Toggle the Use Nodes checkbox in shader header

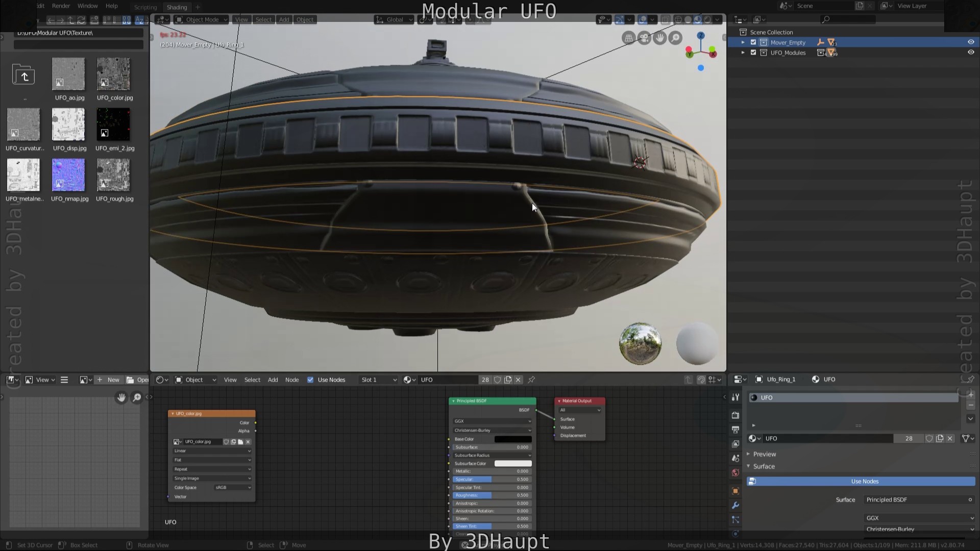click(x=310, y=380)
